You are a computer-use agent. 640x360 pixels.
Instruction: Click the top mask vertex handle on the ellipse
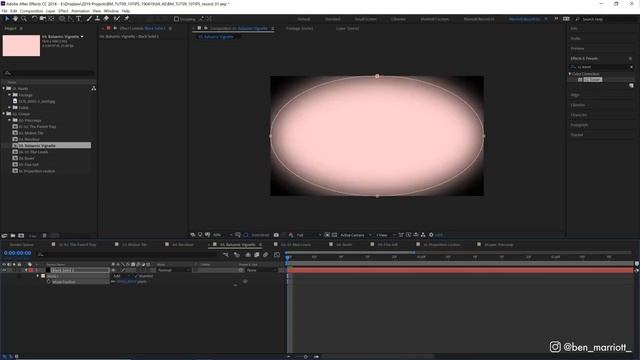(x=377, y=76)
